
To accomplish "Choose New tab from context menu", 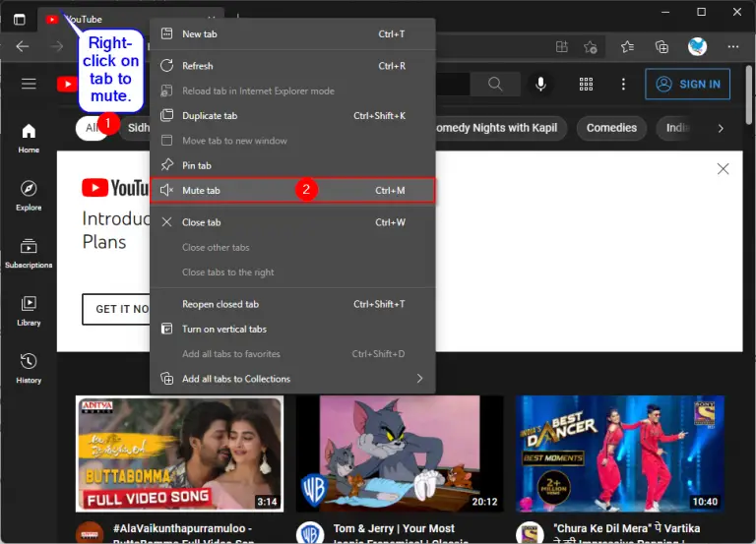I will tap(292, 34).
